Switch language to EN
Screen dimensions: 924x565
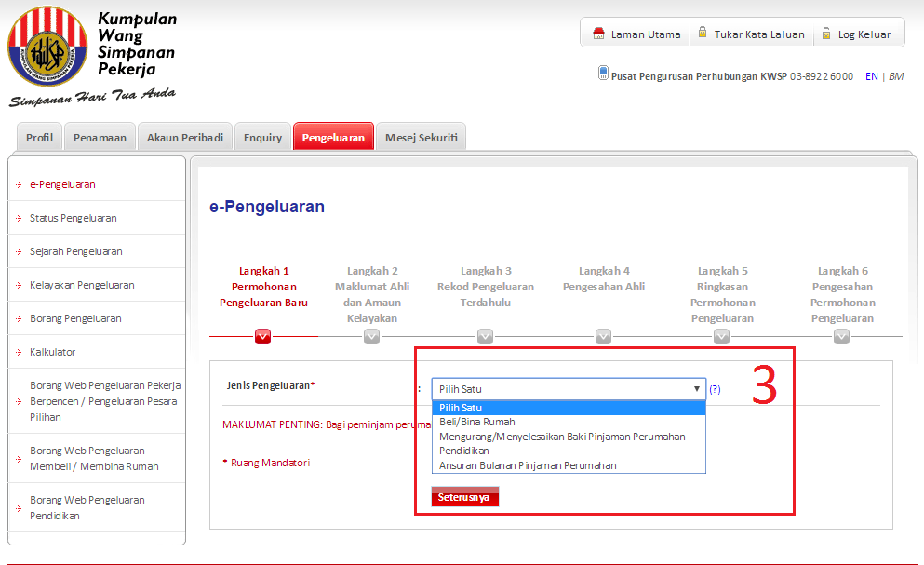(872, 76)
